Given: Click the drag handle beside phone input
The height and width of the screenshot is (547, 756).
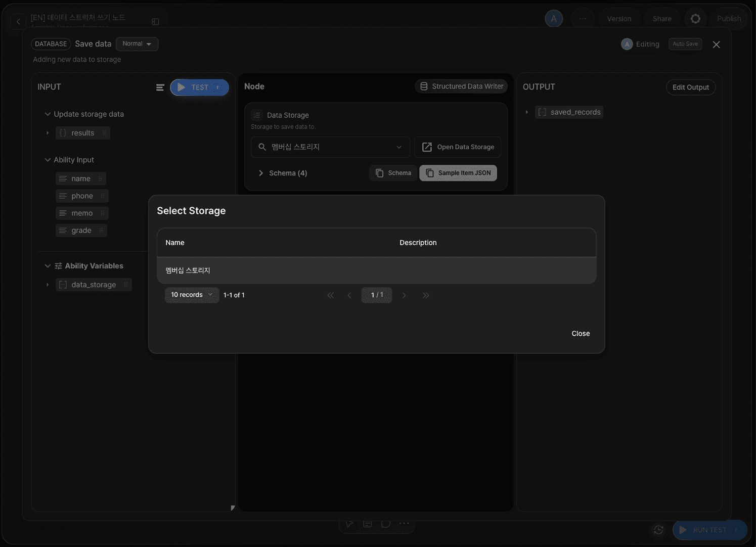Looking at the screenshot, I should (x=103, y=196).
